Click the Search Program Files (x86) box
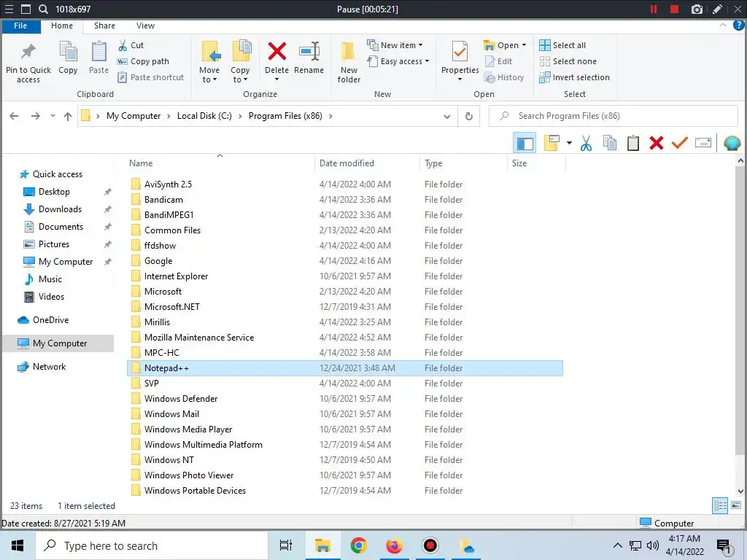The image size is (747, 560). tap(613, 116)
